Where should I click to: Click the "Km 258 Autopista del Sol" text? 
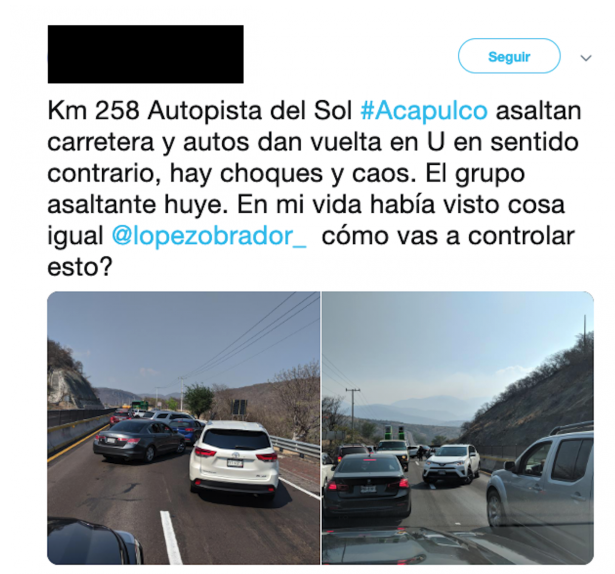pos(199,111)
